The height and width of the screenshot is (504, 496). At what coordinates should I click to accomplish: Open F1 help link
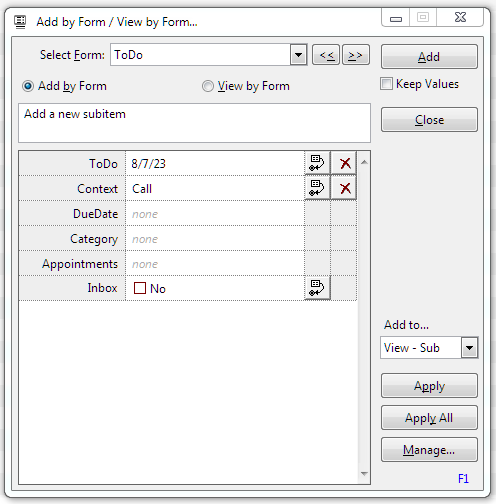click(x=463, y=479)
